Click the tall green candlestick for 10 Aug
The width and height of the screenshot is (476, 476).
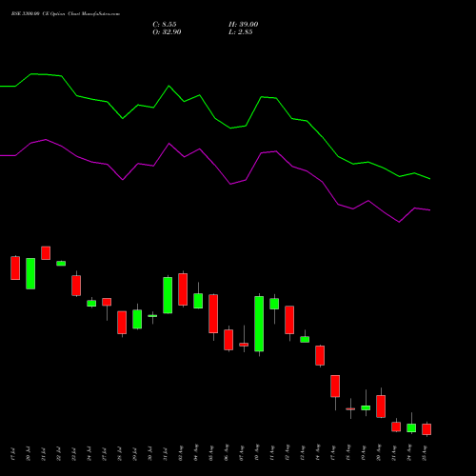coord(259,324)
